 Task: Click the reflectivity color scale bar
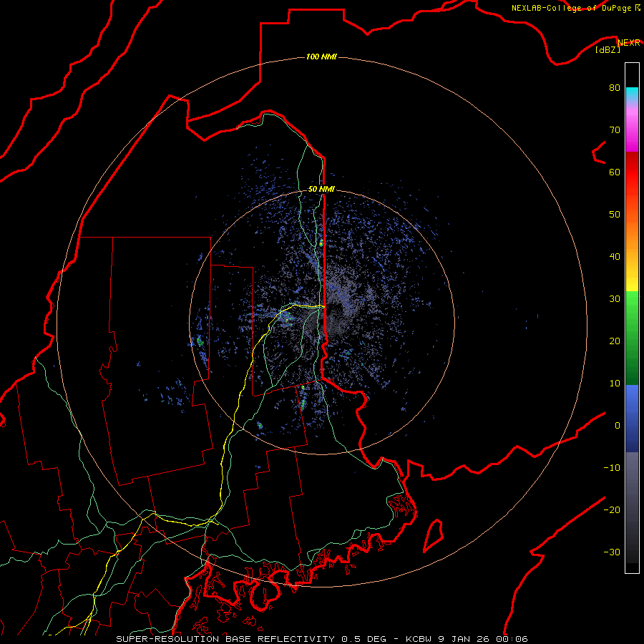coord(632,318)
